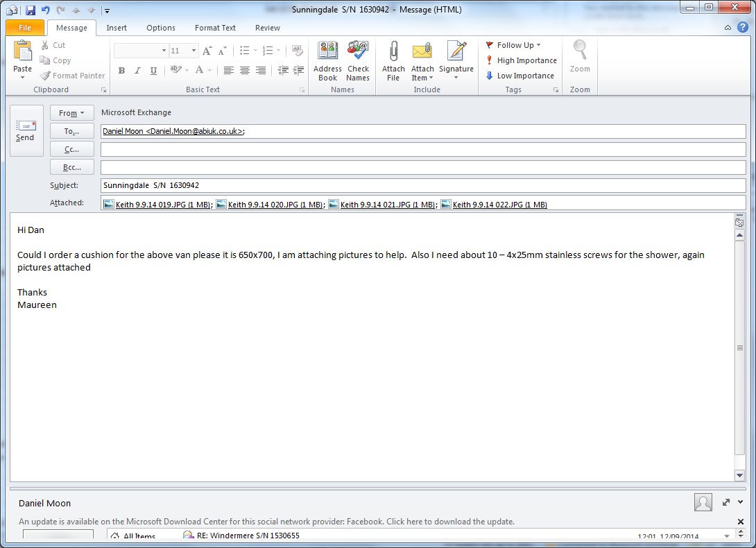Click the Zoom magnifier button

580,57
